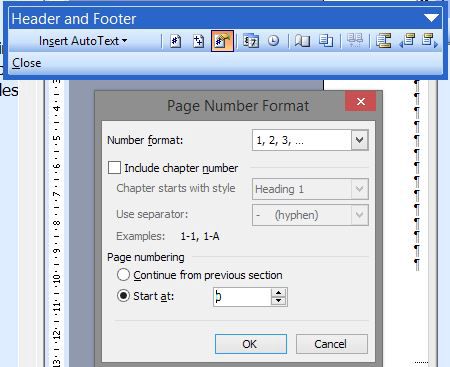Insert the date with calendar icon
The image size is (450, 367).
[x=251, y=41]
